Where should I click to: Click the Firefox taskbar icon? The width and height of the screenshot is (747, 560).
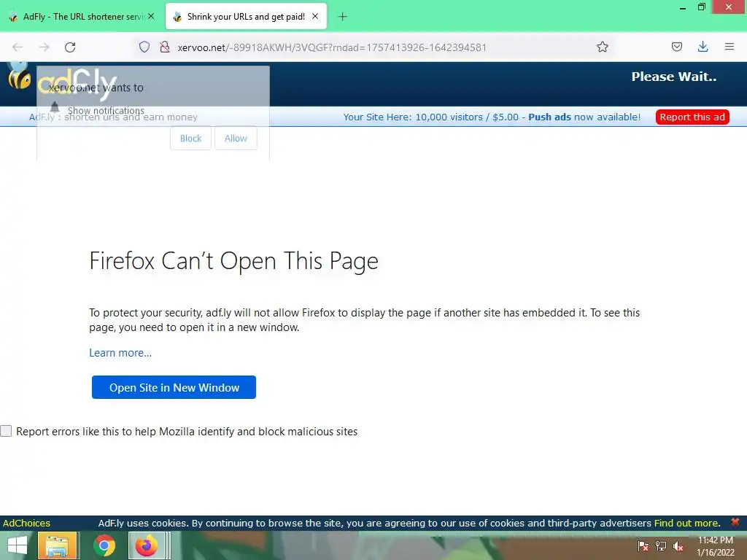[x=147, y=545]
